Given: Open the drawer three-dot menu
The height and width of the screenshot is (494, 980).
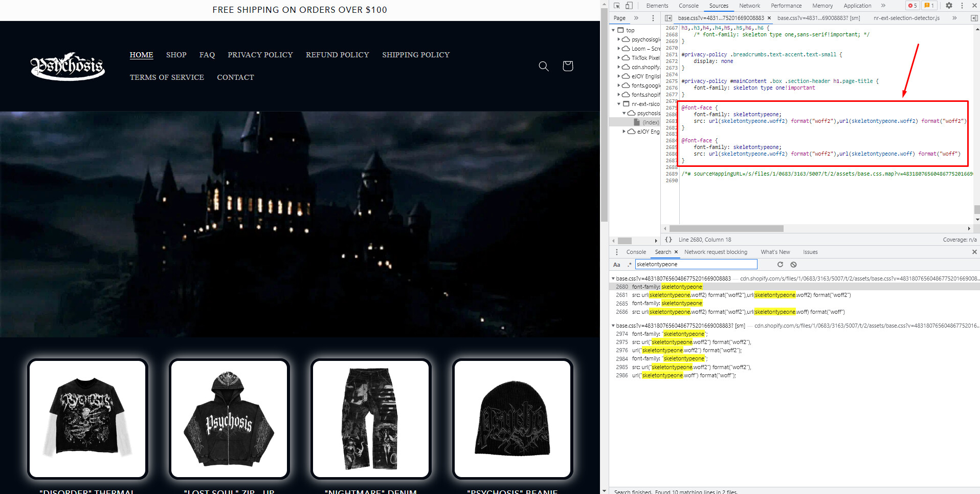Looking at the screenshot, I should pyautogui.click(x=616, y=252).
